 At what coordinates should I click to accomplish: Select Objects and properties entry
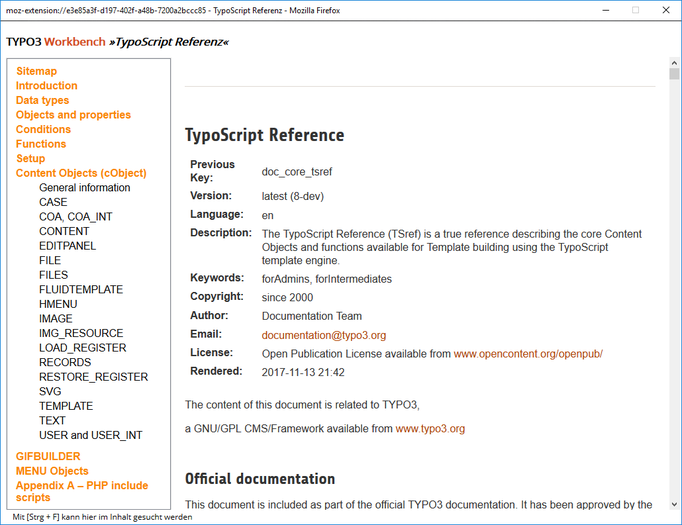pos(73,115)
